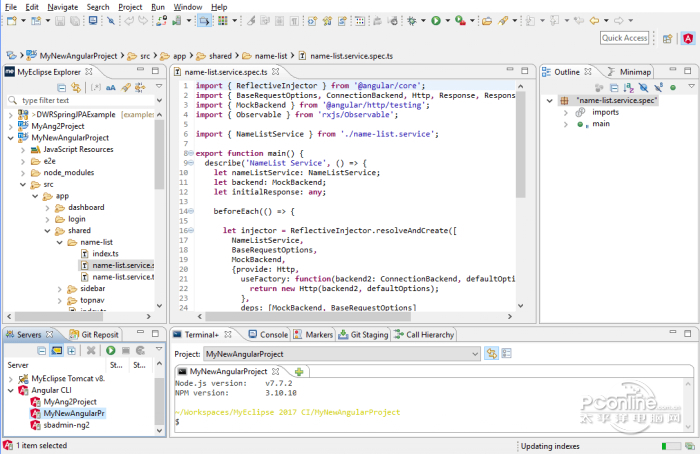Toggle the highlighted Servers view toolbar button

click(56, 351)
